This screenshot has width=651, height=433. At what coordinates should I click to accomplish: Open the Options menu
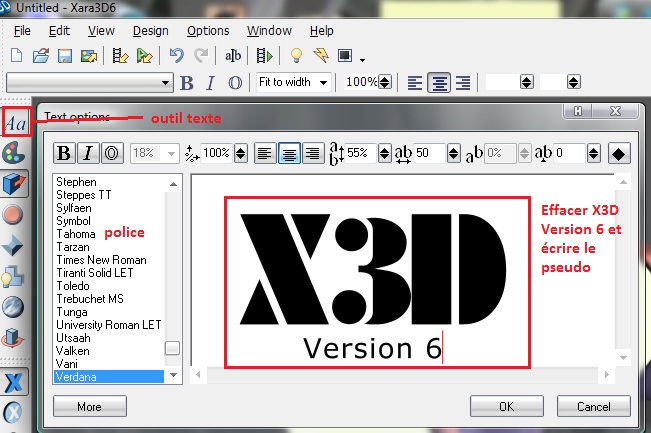[208, 31]
